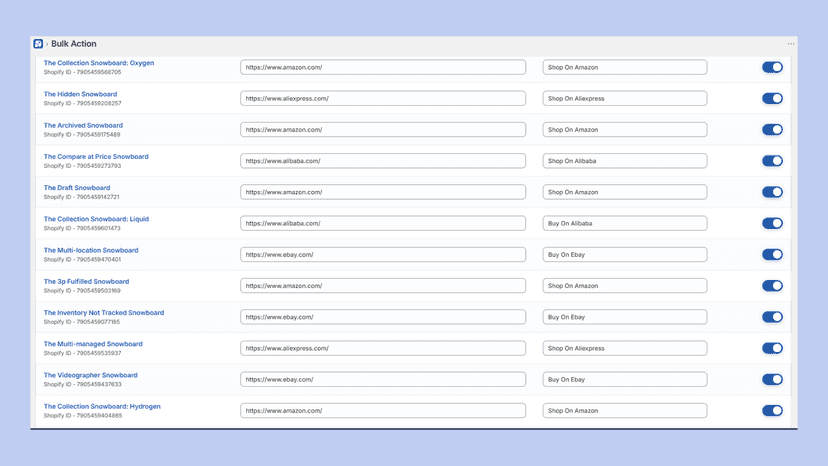Open The Collection Snowboard: Liquid link
This screenshot has height=466, width=828.
(96, 219)
